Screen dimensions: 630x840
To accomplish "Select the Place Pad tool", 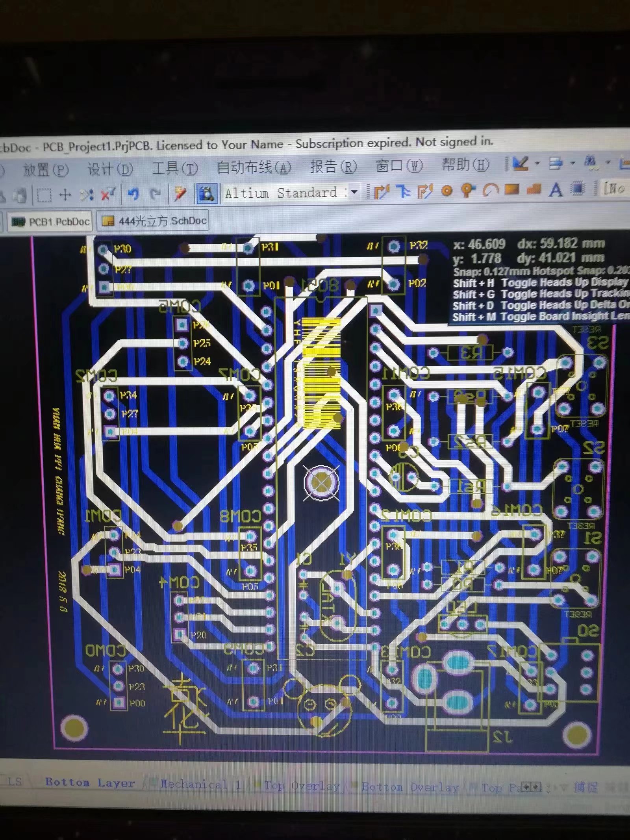I will click(x=447, y=191).
